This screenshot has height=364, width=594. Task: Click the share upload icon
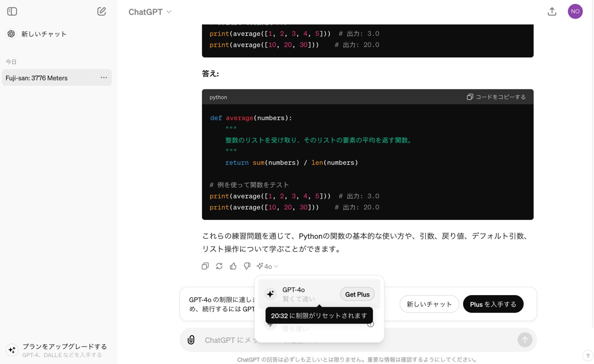552,11
